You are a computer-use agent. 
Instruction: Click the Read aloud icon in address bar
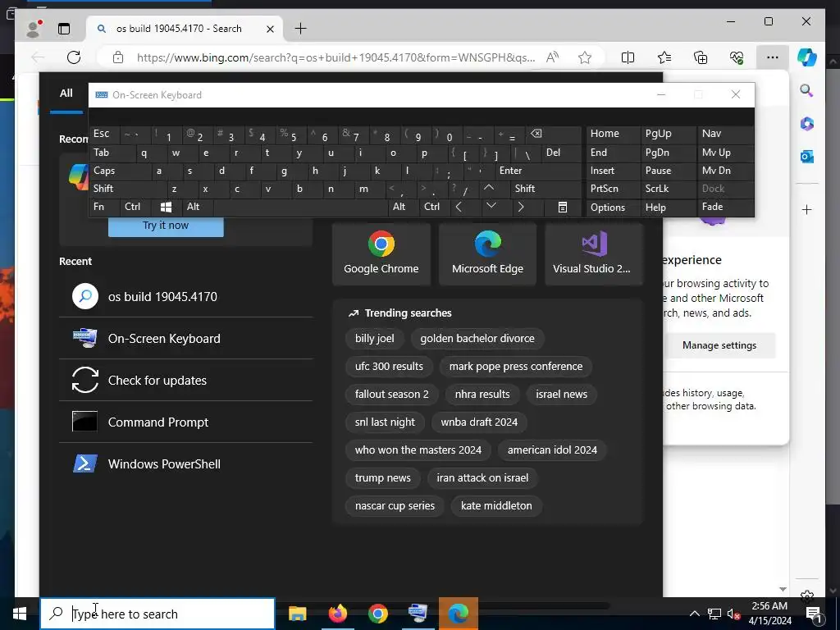(552, 57)
